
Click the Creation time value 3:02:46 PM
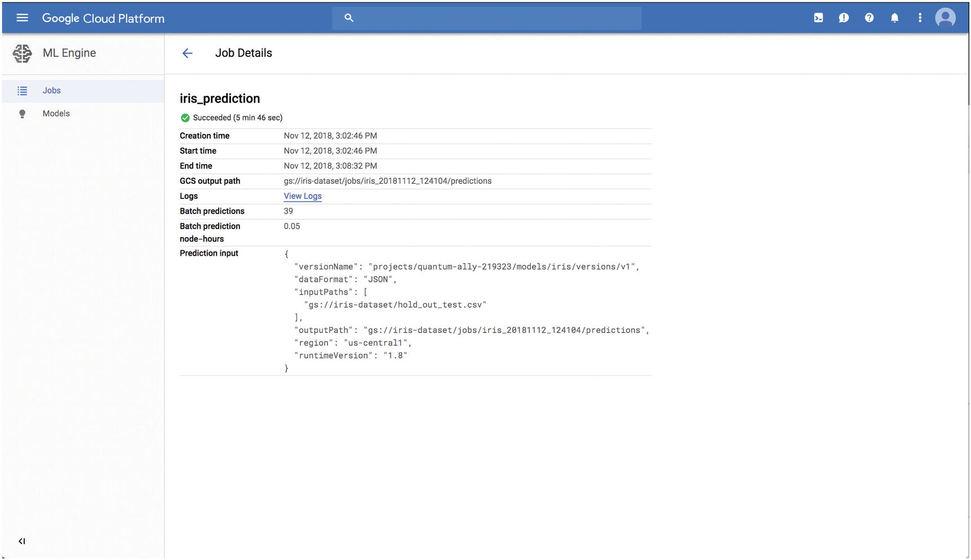(330, 136)
